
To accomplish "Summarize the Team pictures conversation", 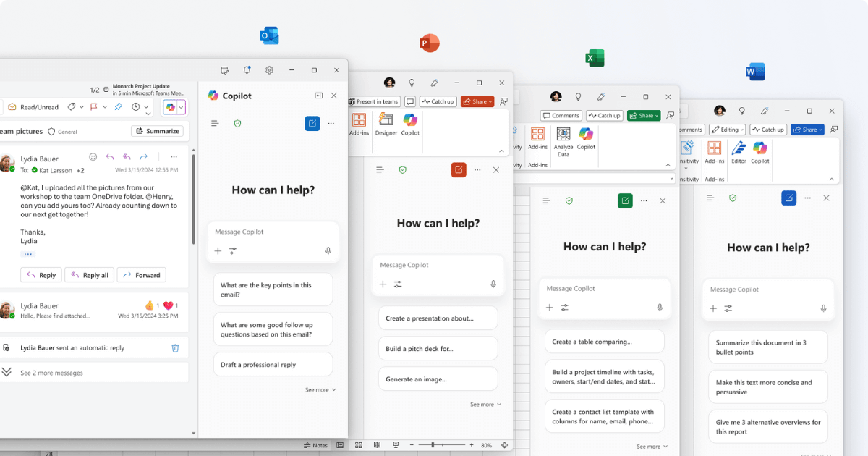I will [157, 131].
